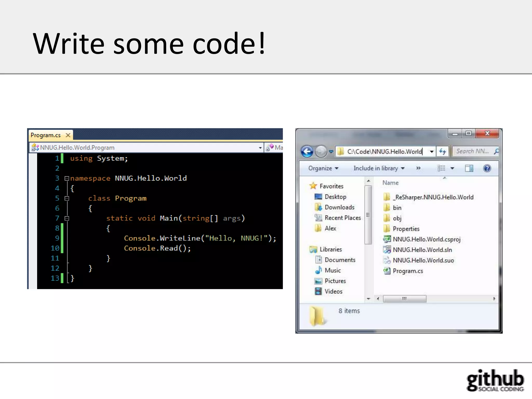Open the address bar history dropdown
The width and height of the screenshot is (532, 399).
point(431,151)
